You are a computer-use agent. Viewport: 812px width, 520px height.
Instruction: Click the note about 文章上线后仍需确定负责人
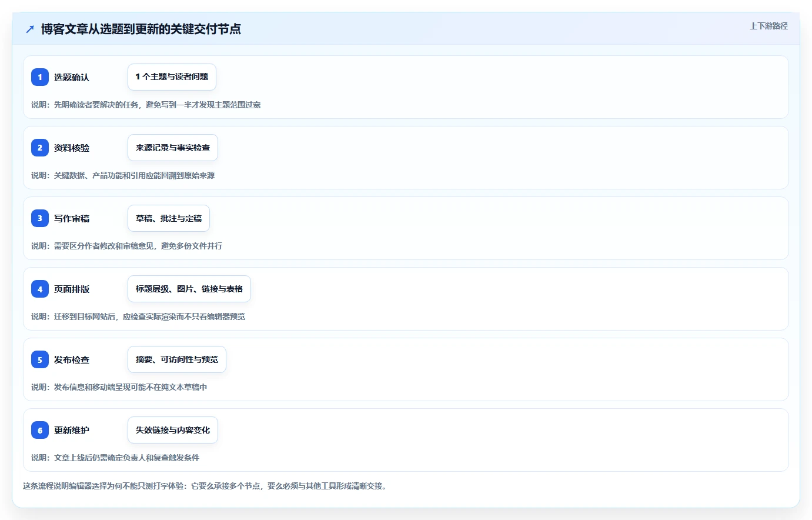tap(115, 458)
